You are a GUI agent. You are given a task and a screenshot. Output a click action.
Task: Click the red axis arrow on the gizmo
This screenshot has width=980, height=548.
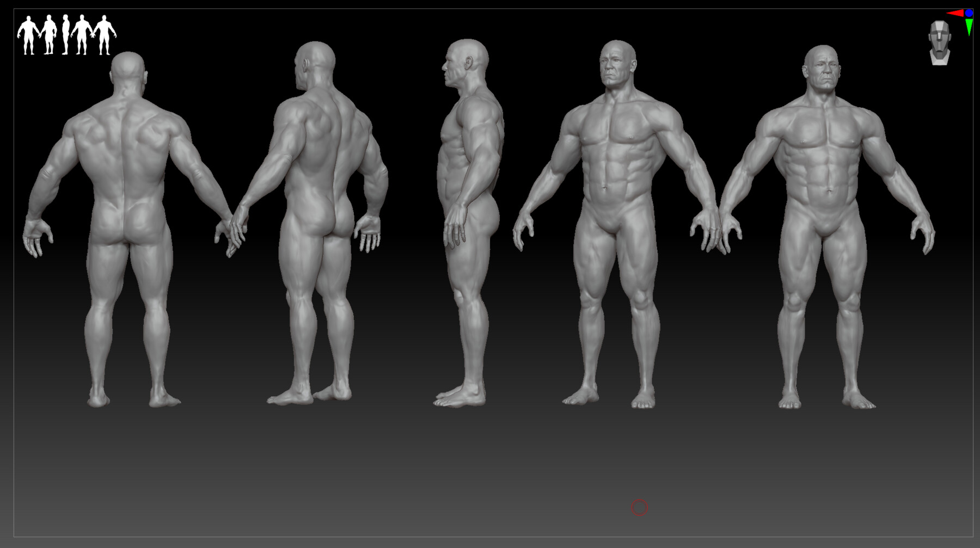click(957, 13)
